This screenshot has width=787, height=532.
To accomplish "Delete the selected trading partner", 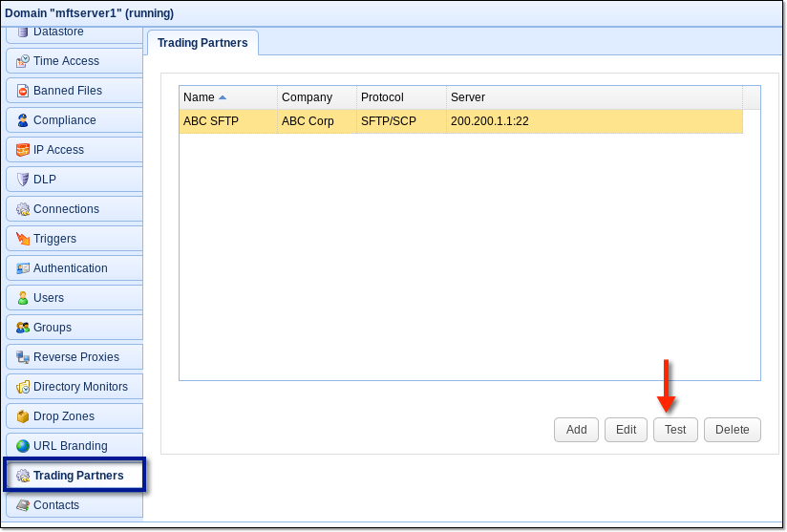I will pos(733,430).
